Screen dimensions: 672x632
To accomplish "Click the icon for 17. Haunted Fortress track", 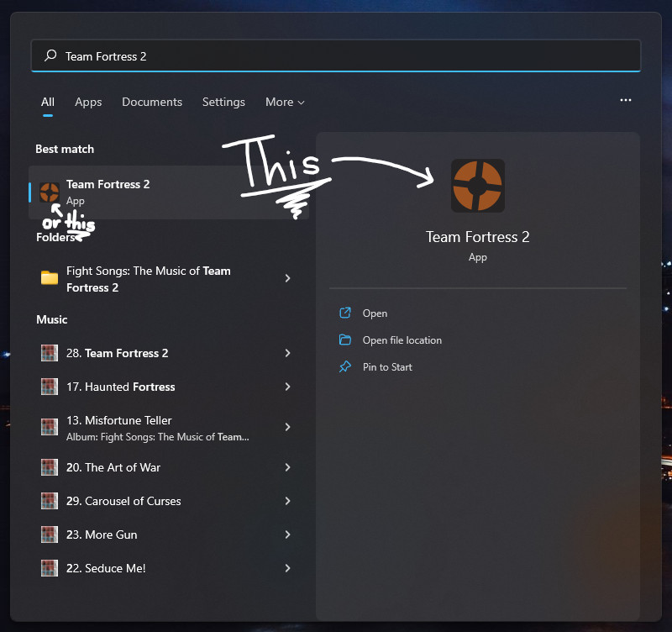I will click(x=49, y=387).
